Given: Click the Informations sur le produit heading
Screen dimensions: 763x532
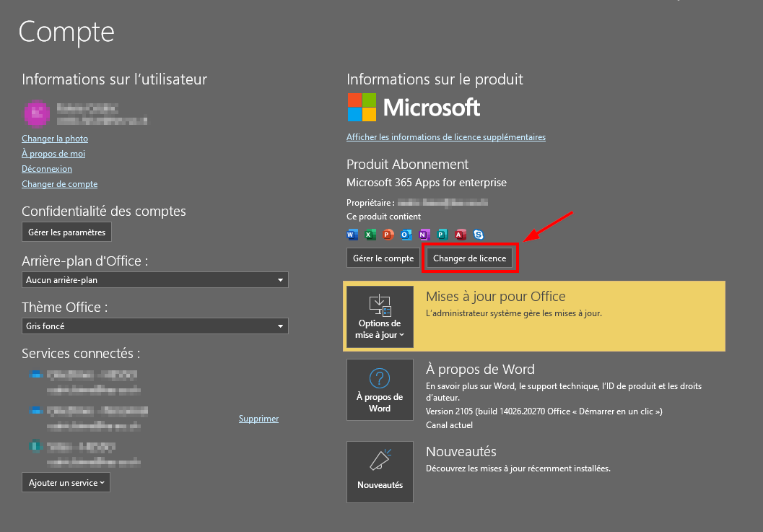Looking at the screenshot, I should (435, 79).
